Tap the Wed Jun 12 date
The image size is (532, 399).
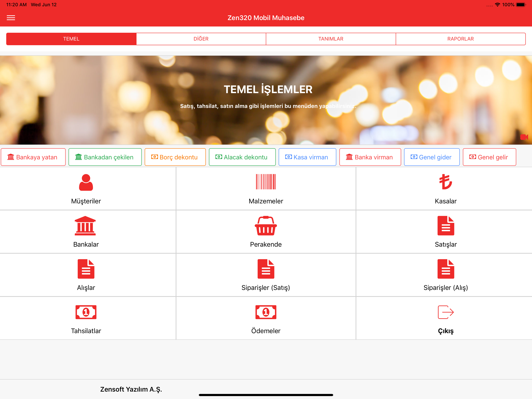coord(44,4)
